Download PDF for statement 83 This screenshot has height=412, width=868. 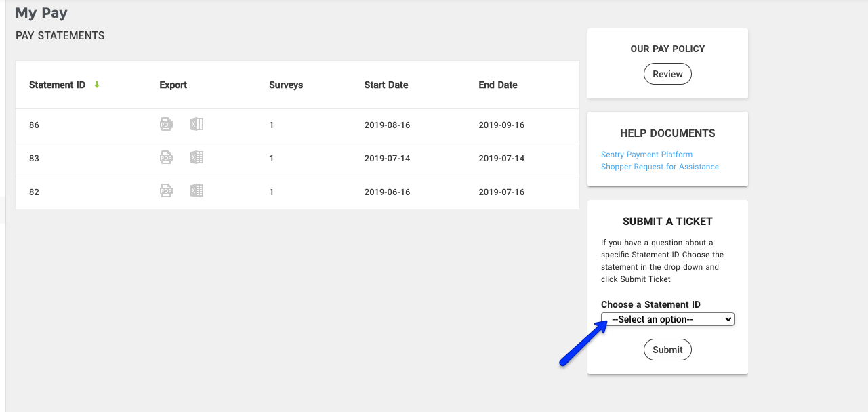click(166, 157)
